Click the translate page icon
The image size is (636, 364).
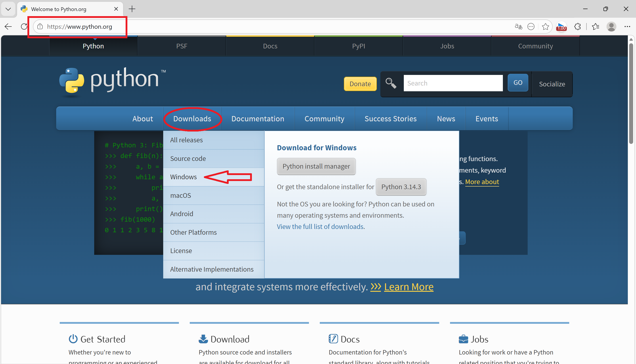click(518, 27)
